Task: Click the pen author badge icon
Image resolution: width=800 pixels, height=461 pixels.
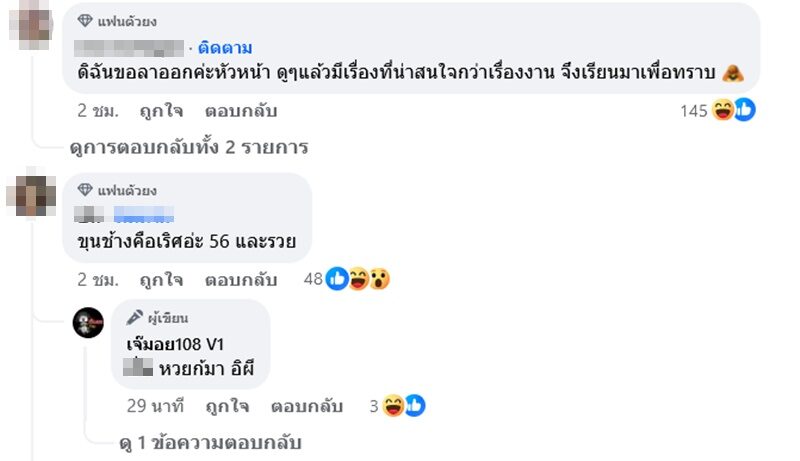Action: [134, 318]
